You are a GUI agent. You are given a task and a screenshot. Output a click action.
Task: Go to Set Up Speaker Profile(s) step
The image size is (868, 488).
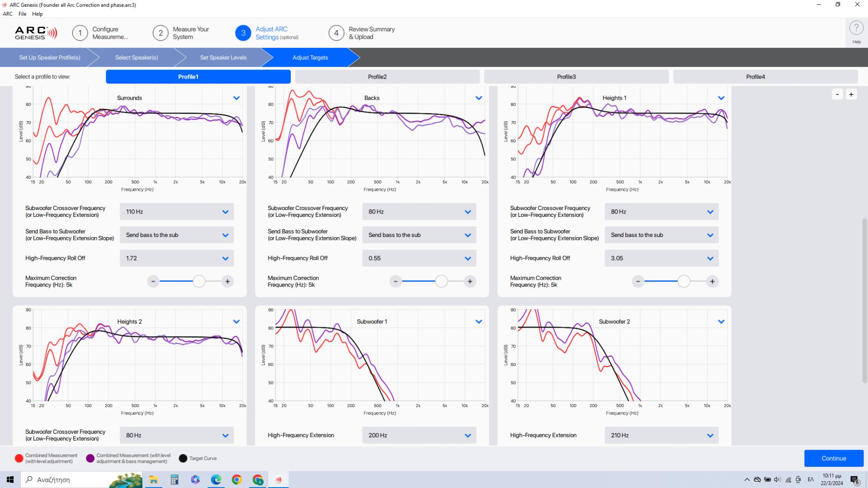50,57
